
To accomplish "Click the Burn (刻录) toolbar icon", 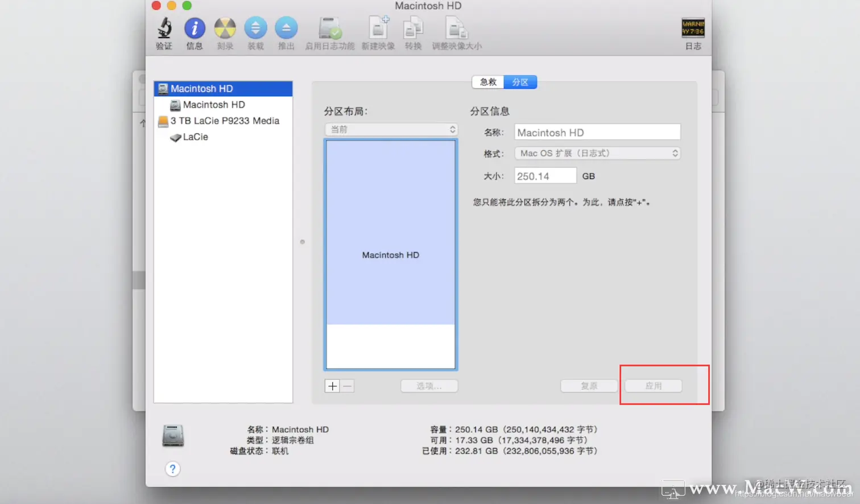I will click(x=225, y=28).
